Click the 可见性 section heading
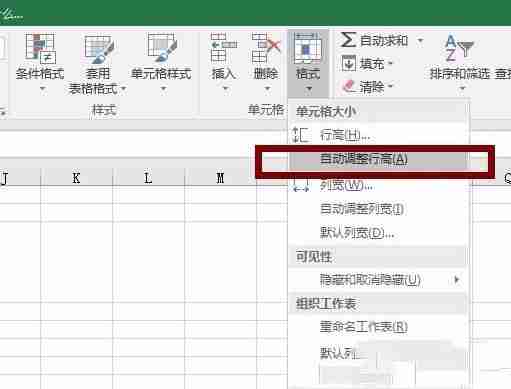The image size is (511, 389). pos(313,256)
